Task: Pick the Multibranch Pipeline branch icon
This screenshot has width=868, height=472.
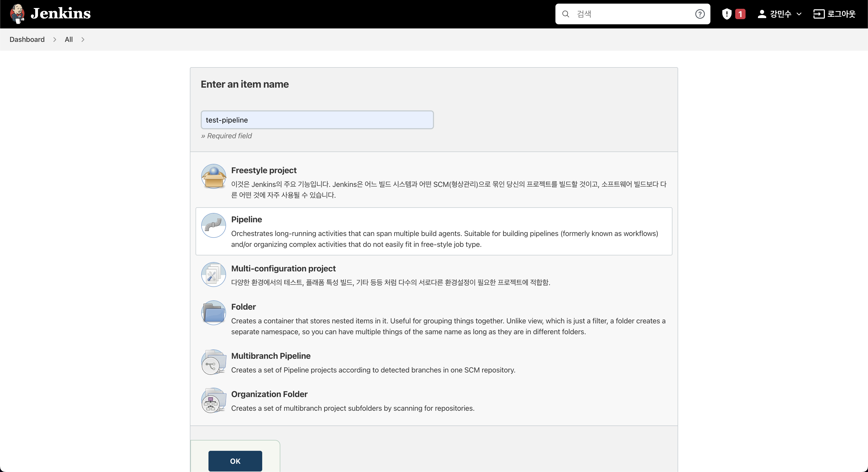Action: 213,362
